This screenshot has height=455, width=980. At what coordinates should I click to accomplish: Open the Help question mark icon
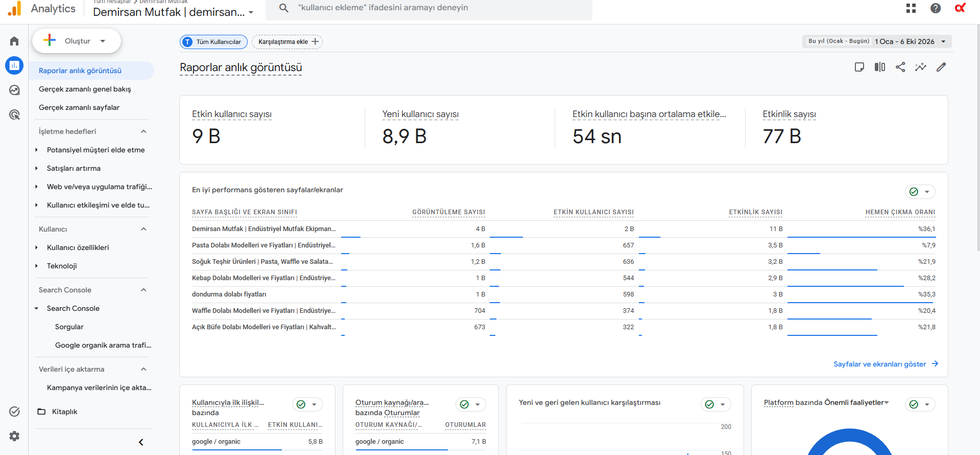pos(936,8)
